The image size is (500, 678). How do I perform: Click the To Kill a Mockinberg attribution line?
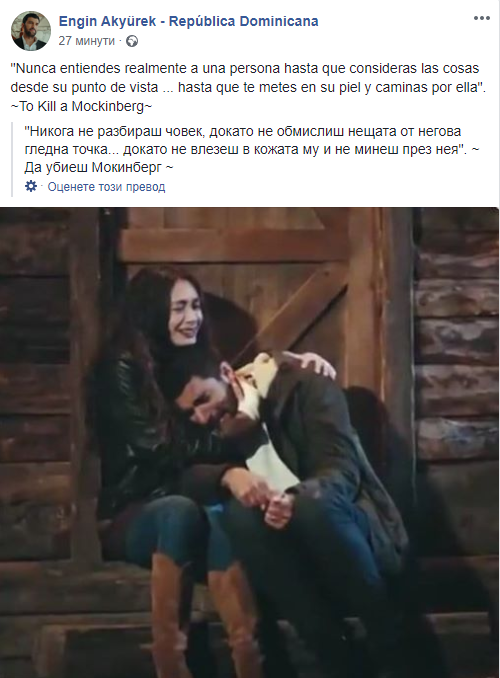pyautogui.click(x=81, y=106)
